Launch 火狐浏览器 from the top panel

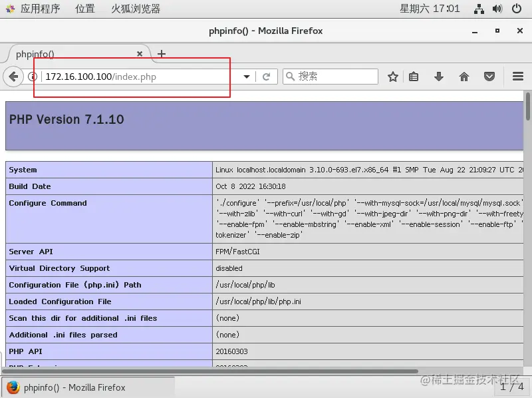tap(136, 9)
